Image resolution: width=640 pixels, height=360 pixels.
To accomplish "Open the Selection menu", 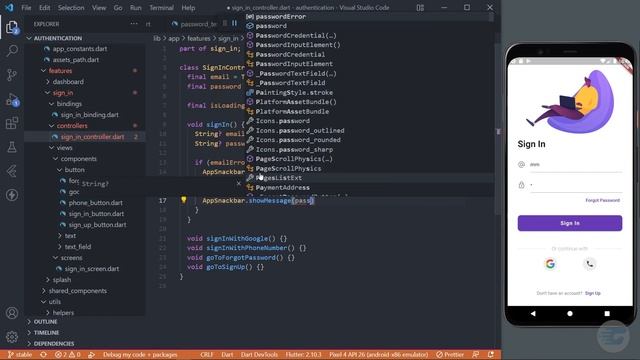I will (71, 7).
